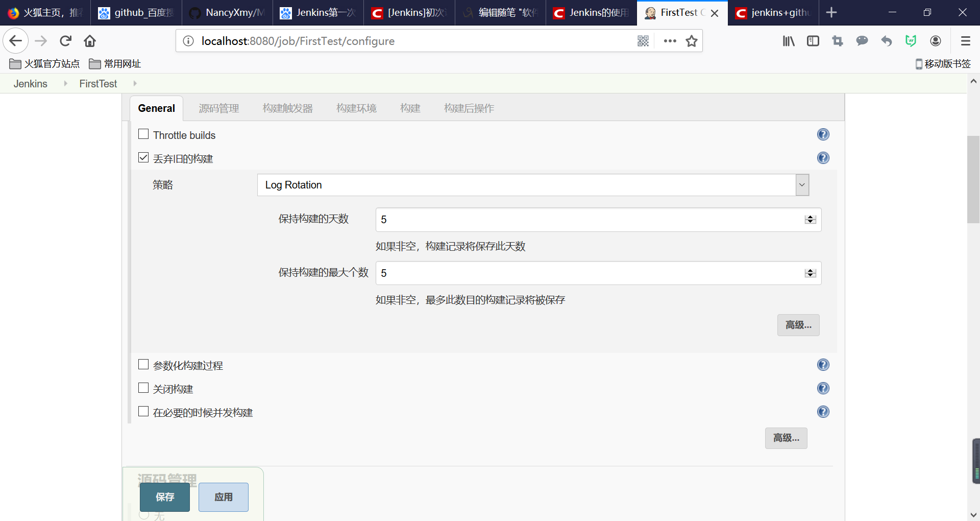This screenshot has width=980, height=521.
Task: Open help for Throttle builds
Action: coord(823,134)
